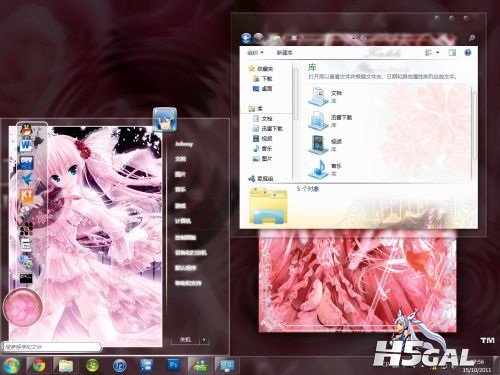Select 库 node in Explorer navigation pane
This screenshot has width=500, height=375.
point(255,109)
